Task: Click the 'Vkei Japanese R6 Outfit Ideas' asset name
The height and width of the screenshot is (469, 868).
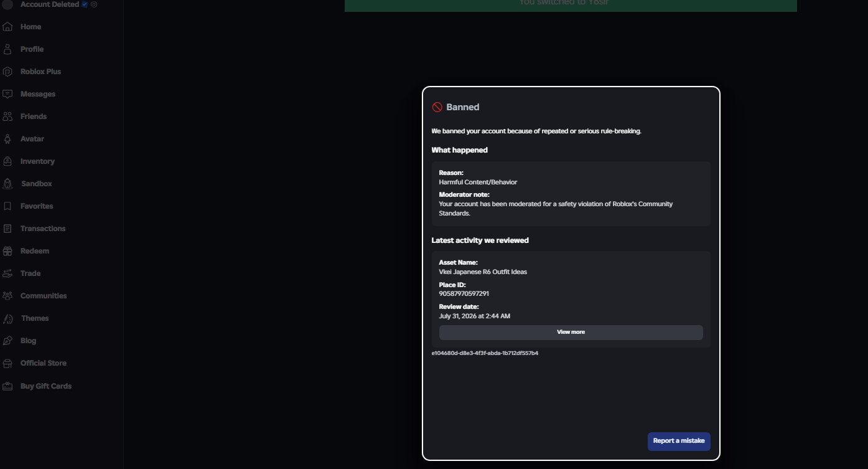Action: click(483, 272)
